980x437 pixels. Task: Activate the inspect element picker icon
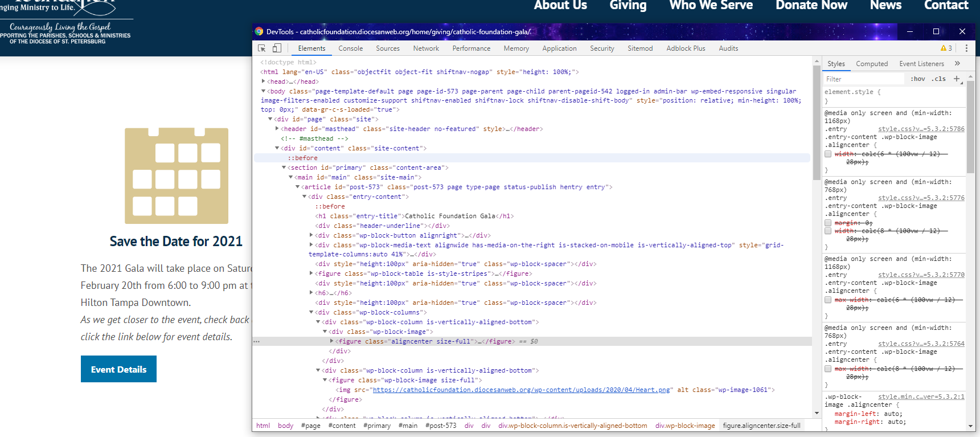coord(262,48)
